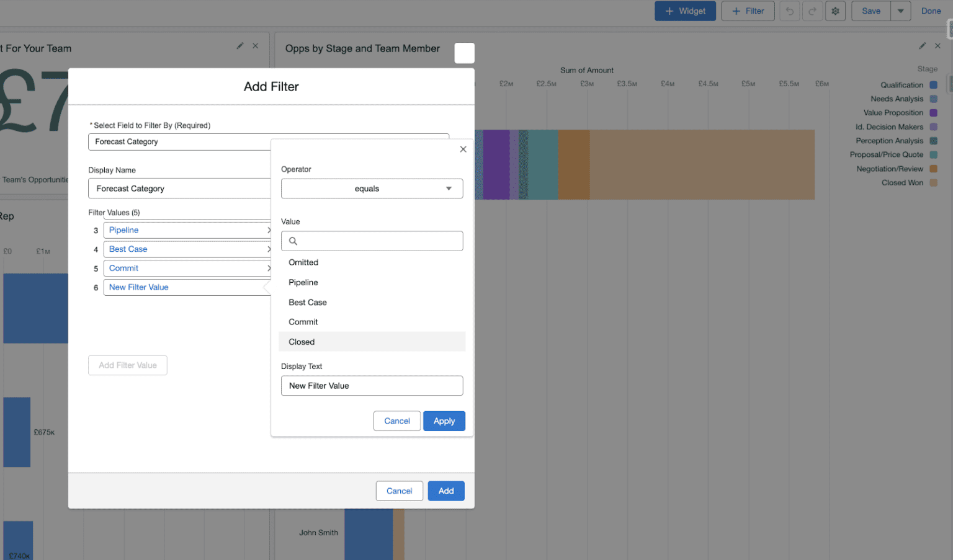Remove the Opps by Stage widget

(x=937, y=46)
